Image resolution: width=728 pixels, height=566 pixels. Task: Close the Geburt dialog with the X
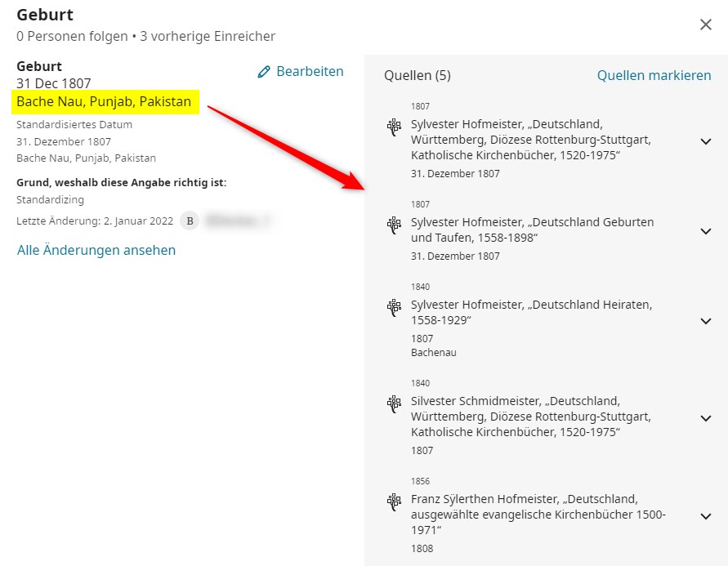706,25
